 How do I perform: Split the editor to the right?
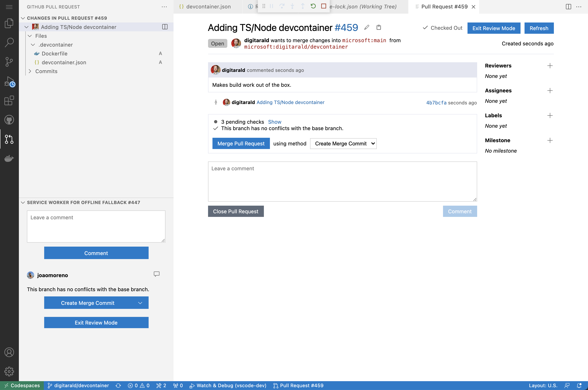point(568,7)
